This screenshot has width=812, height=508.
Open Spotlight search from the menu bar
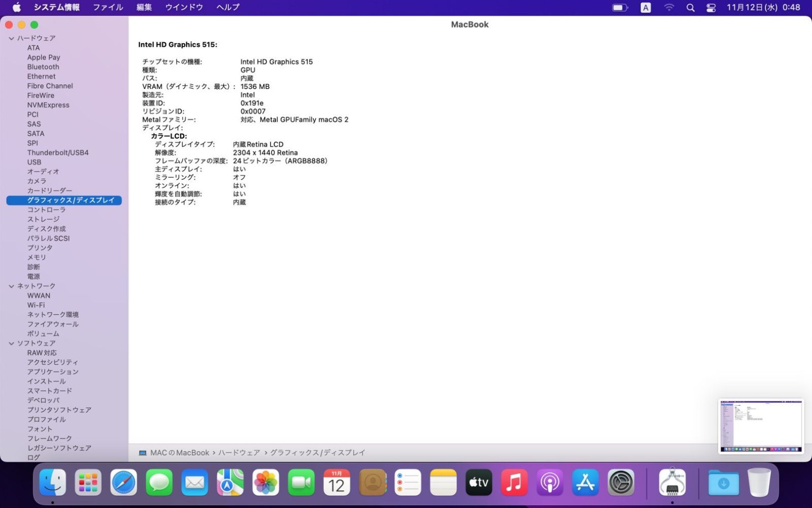pyautogui.click(x=690, y=7)
